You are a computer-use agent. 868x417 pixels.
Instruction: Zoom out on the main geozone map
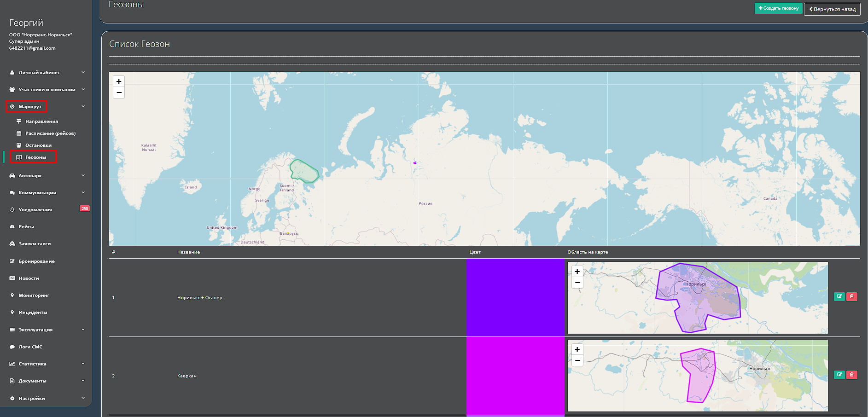119,93
